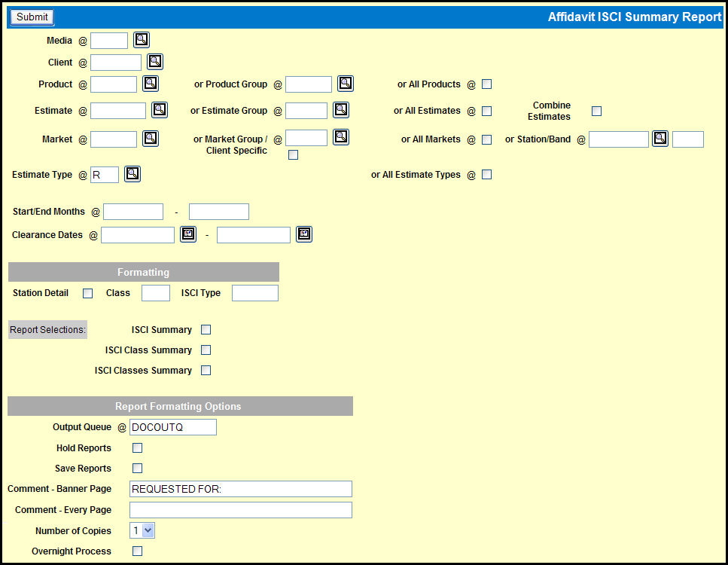Open the Client search lookup icon
728x565 pixels.
tap(155, 63)
